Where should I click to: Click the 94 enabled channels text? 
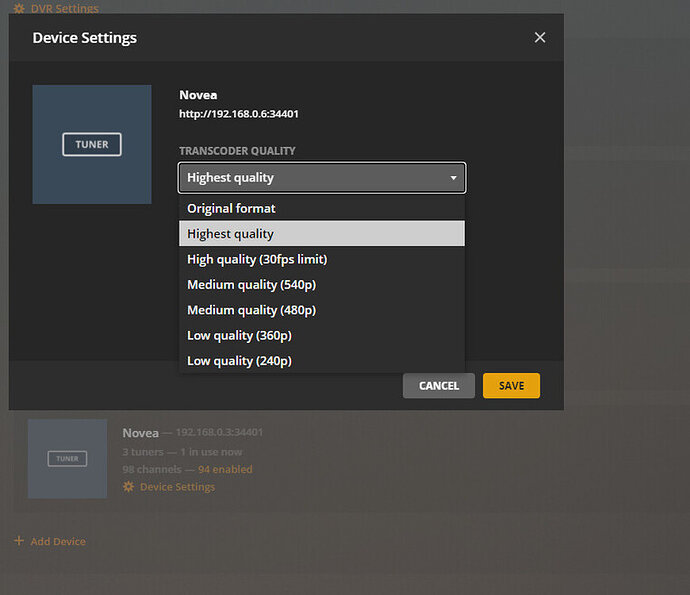pyautogui.click(x=225, y=469)
